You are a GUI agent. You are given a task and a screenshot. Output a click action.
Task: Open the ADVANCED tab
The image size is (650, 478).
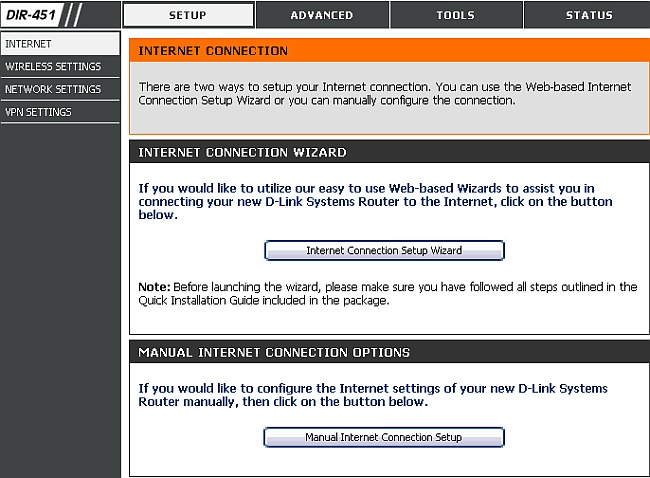point(322,15)
